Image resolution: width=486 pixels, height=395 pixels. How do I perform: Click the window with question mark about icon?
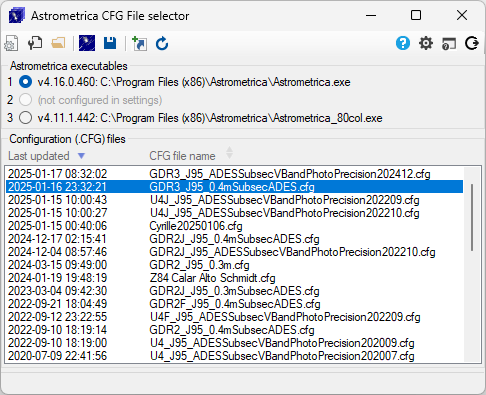click(449, 44)
